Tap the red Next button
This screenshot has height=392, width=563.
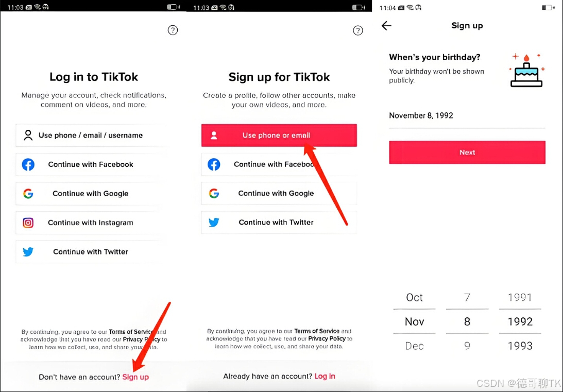(x=467, y=152)
